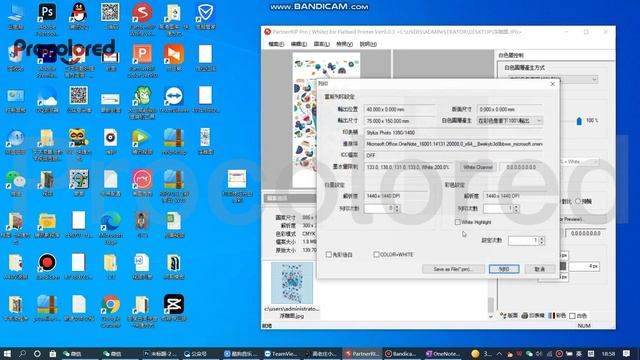Open the green monkey app shortcut
This screenshot has height=360, width=640.
point(142,96)
